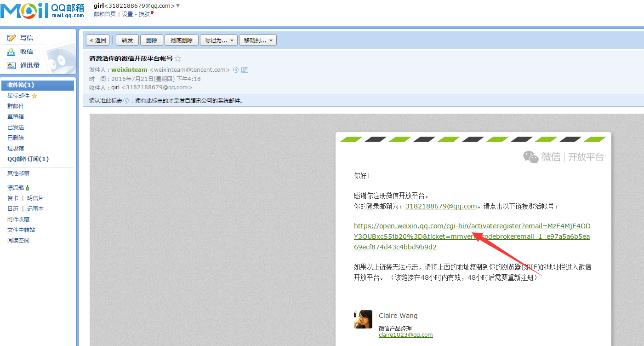Image resolution: width=644 pixels, height=346 pixels.
Task: Open 附件收藏 link
Action: [18, 219]
